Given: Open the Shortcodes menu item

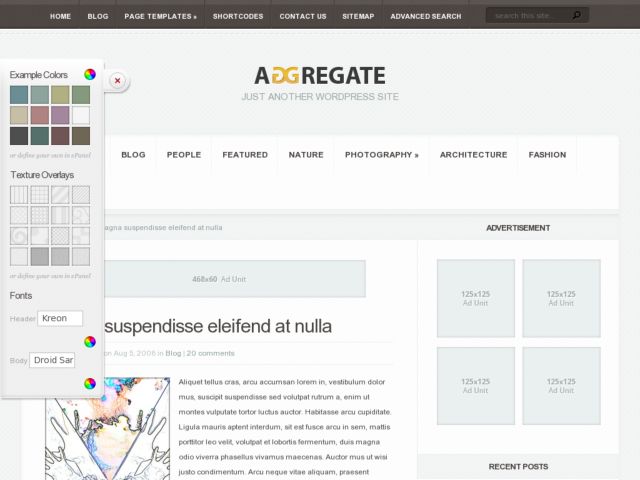Looking at the screenshot, I should tap(238, 16).
